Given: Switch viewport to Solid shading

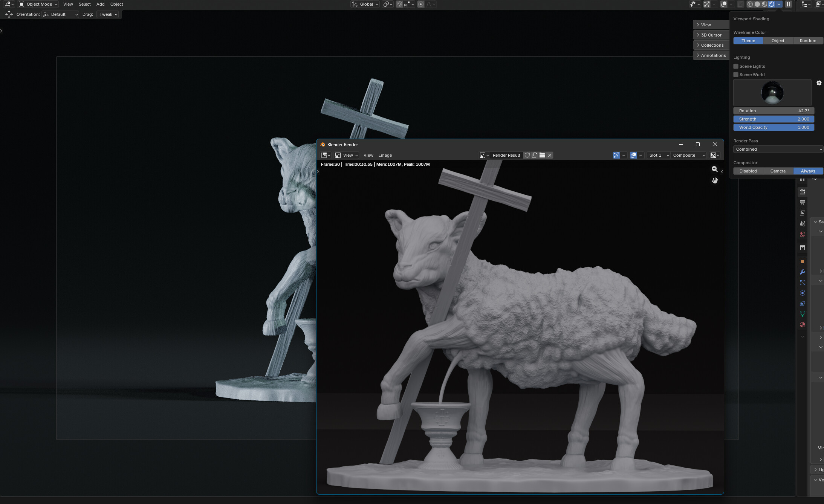Looking at the screenshot, I should click(x=757, y=4).
